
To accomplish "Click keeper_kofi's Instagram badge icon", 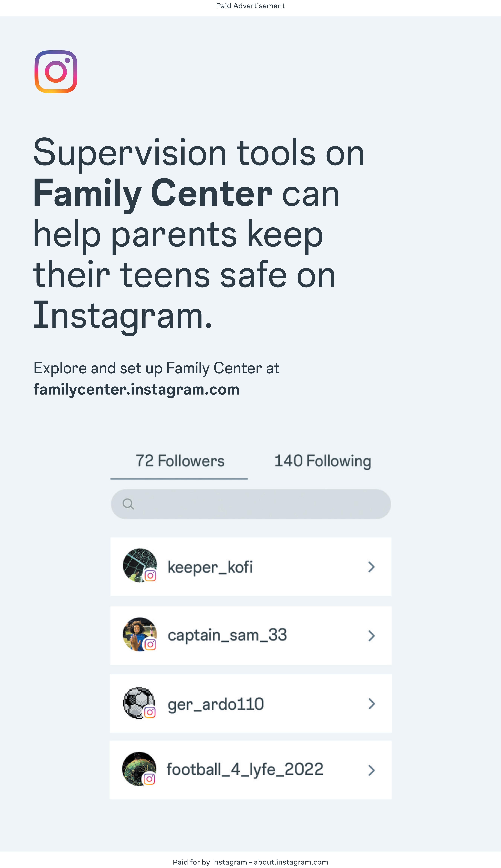I will (150, 575).
